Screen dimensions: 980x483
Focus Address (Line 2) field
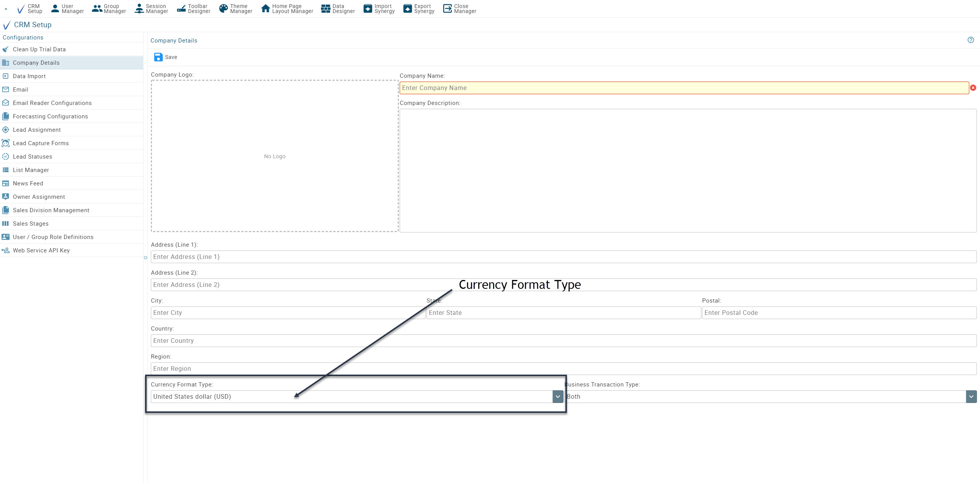pyautogui.click(x=563, y=285)
